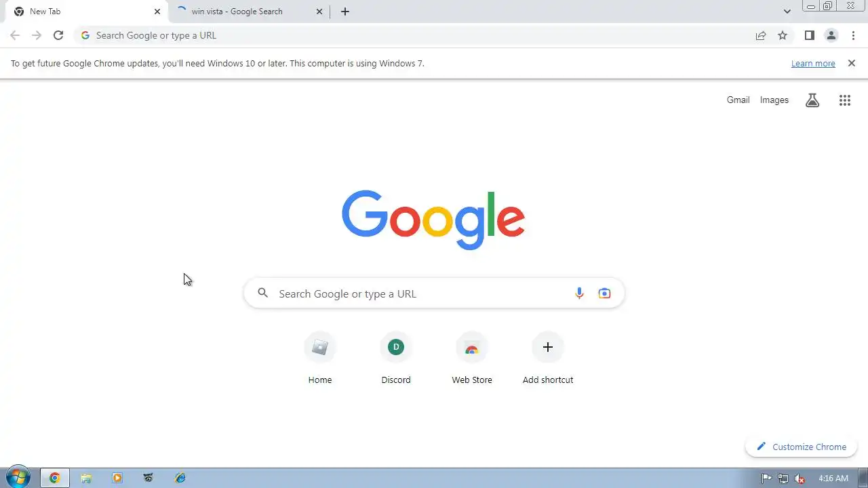Click the browser forward arrow

click(x=37, y=35)
